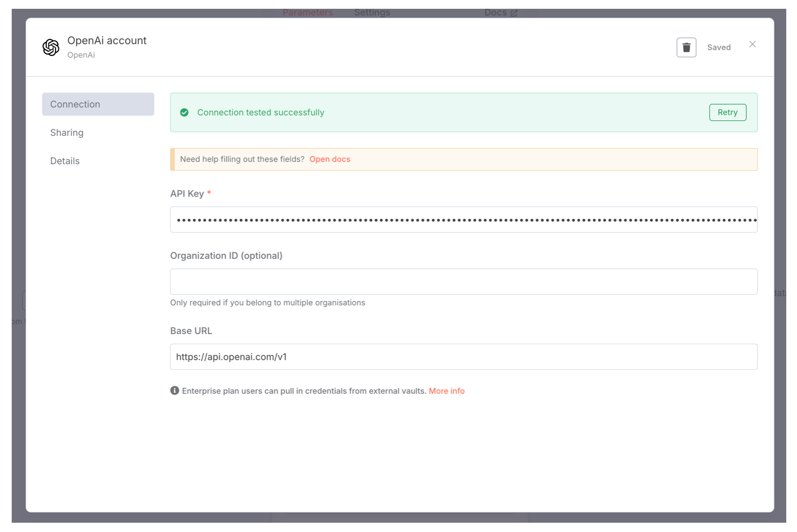The height and width of the screenshot is (532, 797).
Task: Rename the 'OpenAi account' credential title
Action: click(x=107, y=41)
